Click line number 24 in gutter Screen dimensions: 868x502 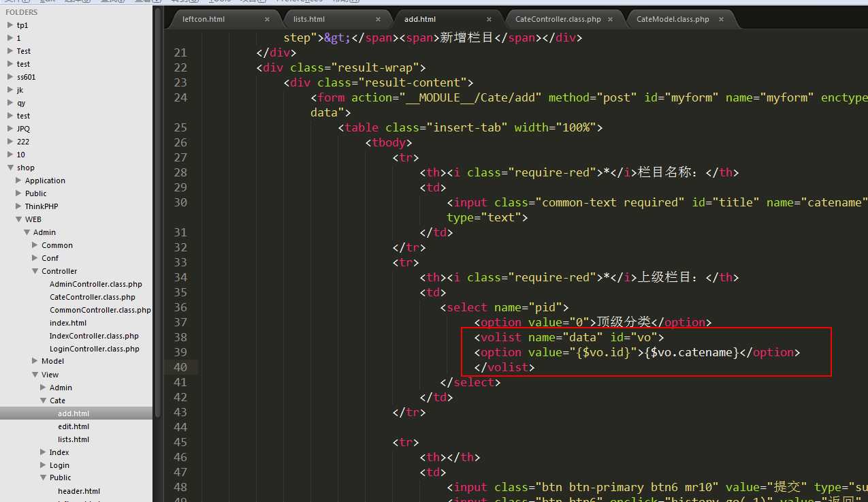[x=180, y=97]
